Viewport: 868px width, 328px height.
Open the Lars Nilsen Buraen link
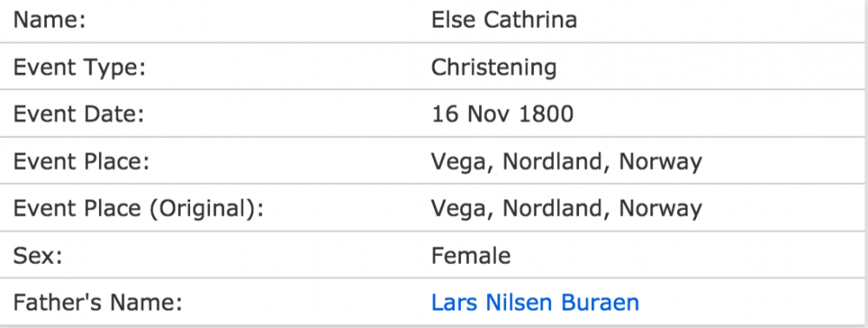click(535, 303)
